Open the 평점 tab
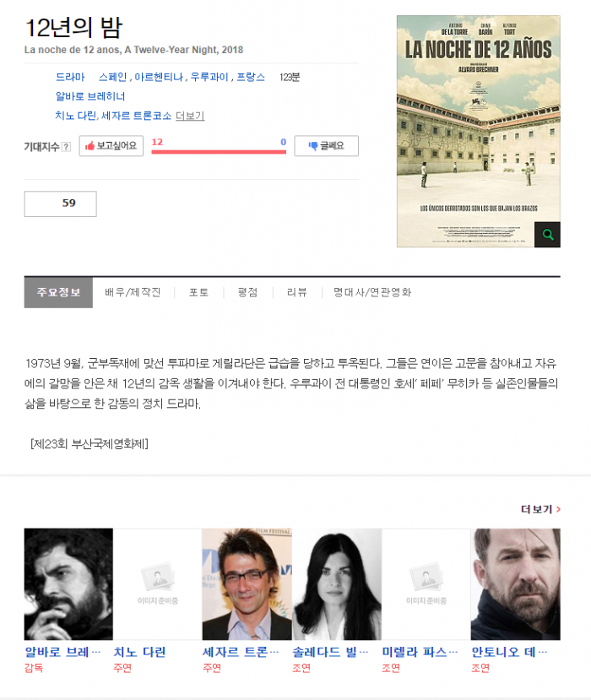 [247, 292]
